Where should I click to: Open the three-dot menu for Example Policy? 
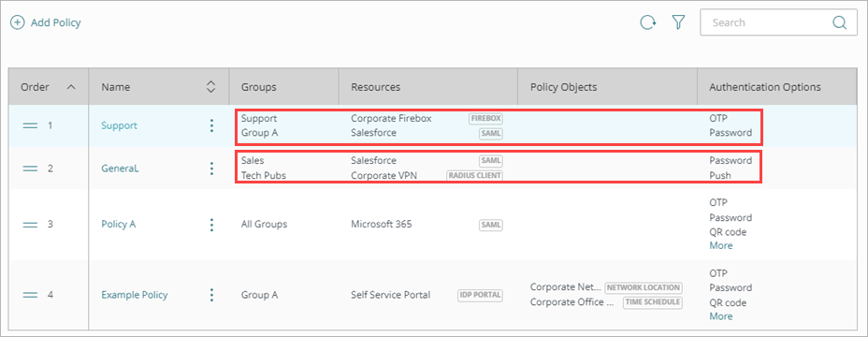coord(211,295)
